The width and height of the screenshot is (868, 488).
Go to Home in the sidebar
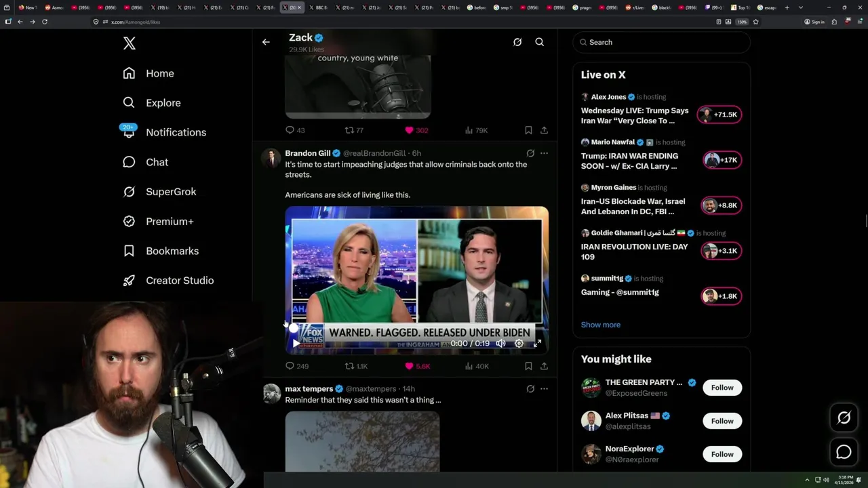[x=149, y=73]
